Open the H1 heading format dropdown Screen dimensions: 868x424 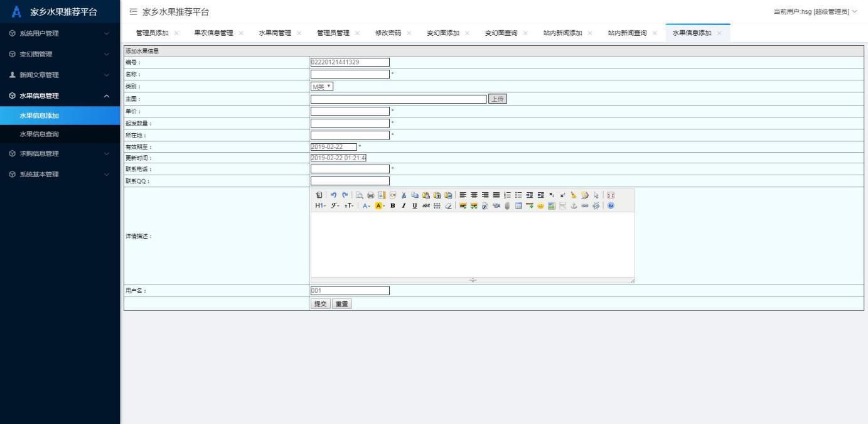[320, 205]
